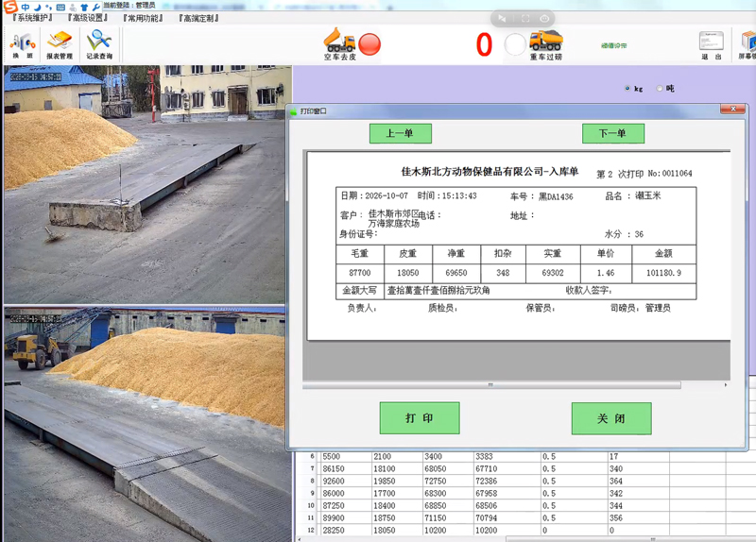Click tare weight value 18050 in receipt

(408, 273)
